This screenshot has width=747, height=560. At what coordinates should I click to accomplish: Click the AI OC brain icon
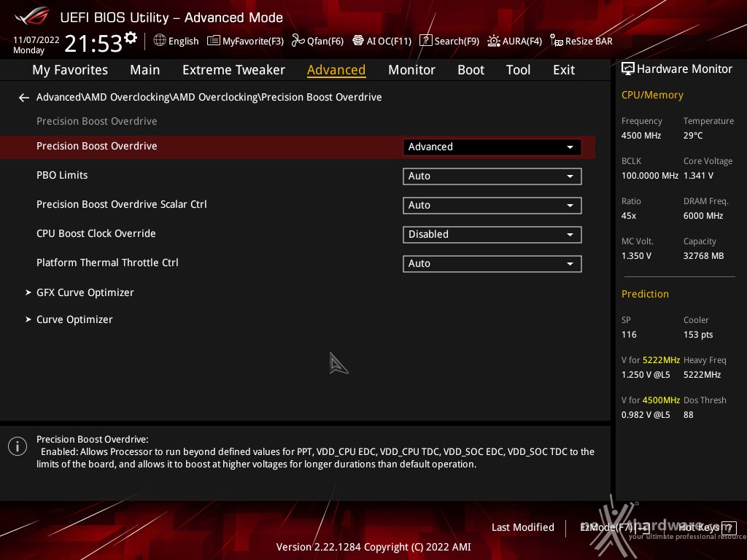pos(358,41)
